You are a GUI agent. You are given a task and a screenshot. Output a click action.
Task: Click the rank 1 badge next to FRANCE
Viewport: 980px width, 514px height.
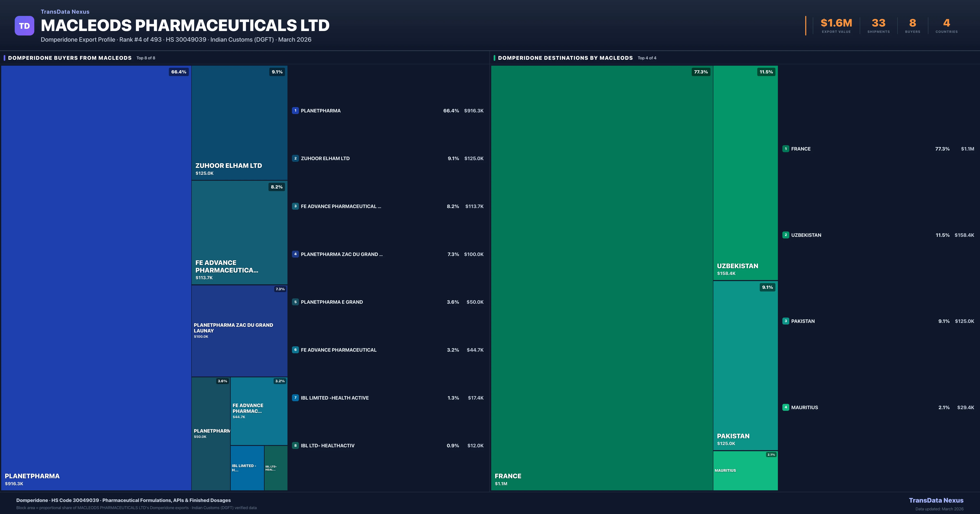tap(786, 149)
